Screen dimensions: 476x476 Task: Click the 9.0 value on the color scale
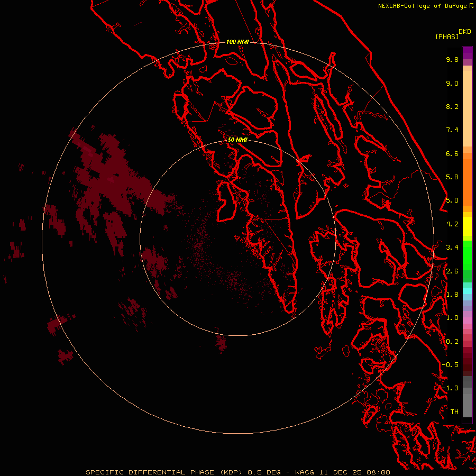tap(452, 83)
